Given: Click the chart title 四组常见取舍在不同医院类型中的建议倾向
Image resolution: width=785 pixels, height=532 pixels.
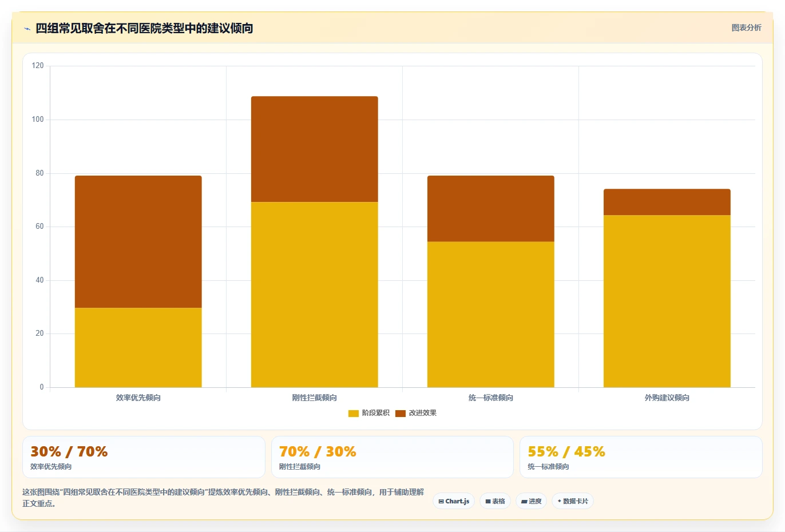Looking at the screenshot, I should click(144, 28).
